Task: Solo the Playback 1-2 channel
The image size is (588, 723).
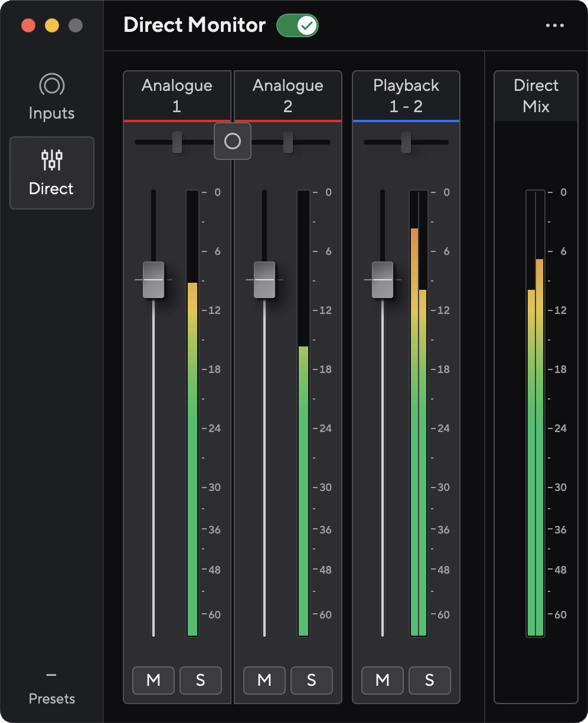Action: pyautogui.click(x=429, y=680)
